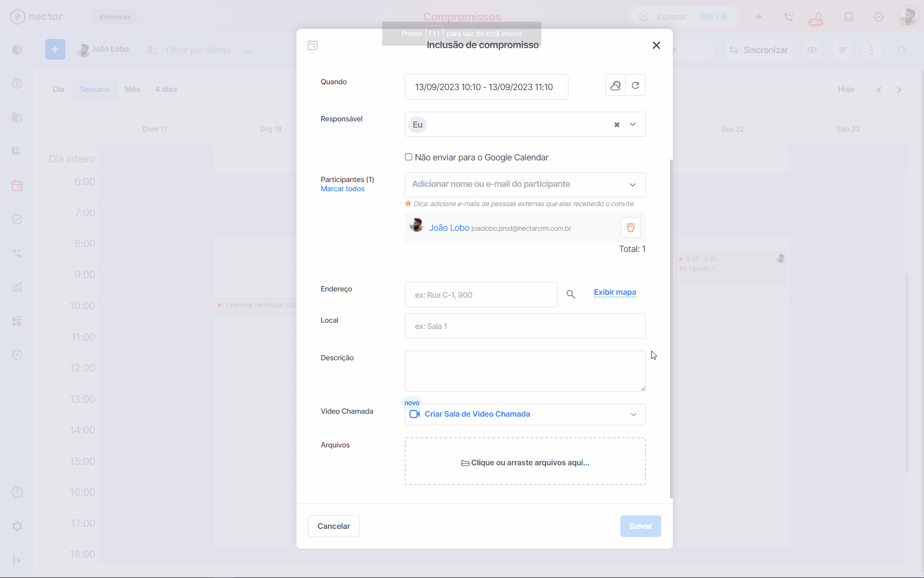Open the companies building sidebar icon
Viewport: 924px width, 578px height.
tap(17, 118)
